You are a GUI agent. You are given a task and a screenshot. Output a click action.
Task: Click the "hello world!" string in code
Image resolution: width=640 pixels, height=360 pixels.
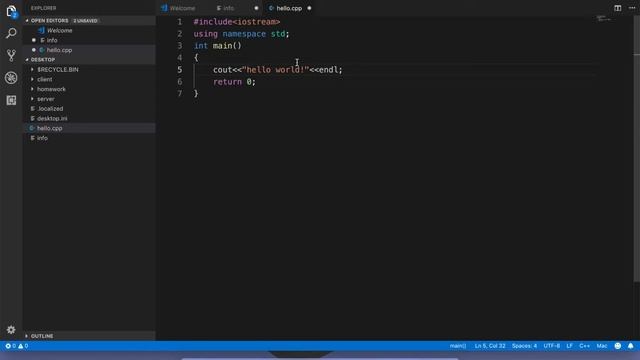[276, 70]
